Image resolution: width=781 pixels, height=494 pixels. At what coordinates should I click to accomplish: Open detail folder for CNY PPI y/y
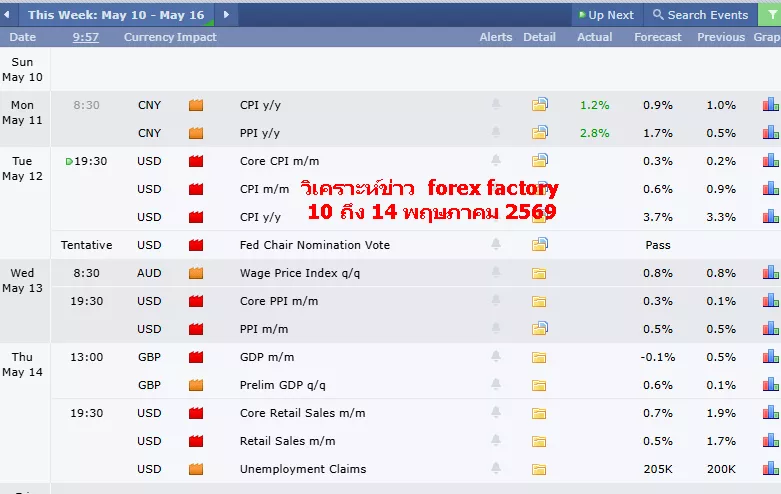[539, 132]
